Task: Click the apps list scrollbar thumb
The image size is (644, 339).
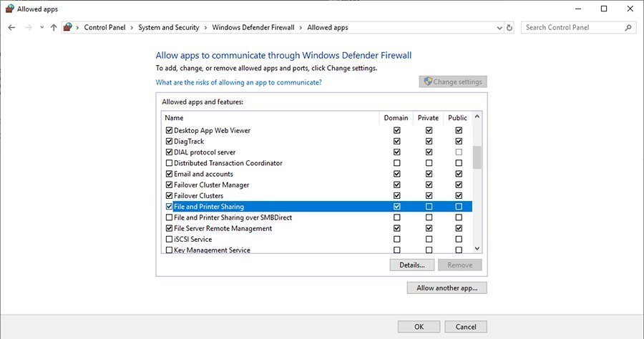Action: click(x=477, y=157)
